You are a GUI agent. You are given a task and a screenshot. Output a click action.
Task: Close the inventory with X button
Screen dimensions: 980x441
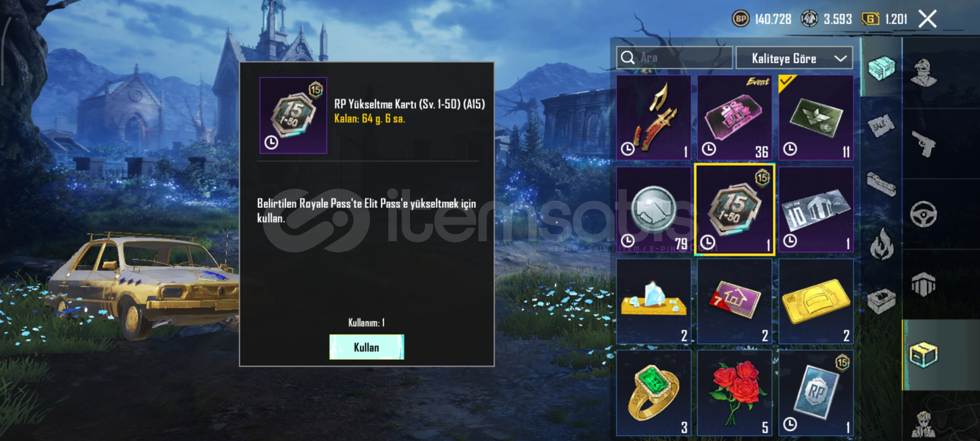click(927, 19)
